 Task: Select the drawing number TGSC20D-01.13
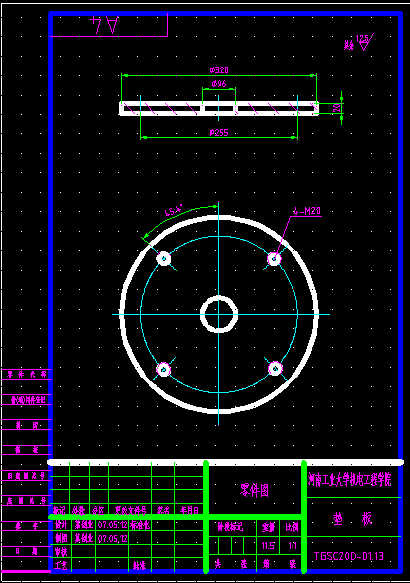point(349,556)
